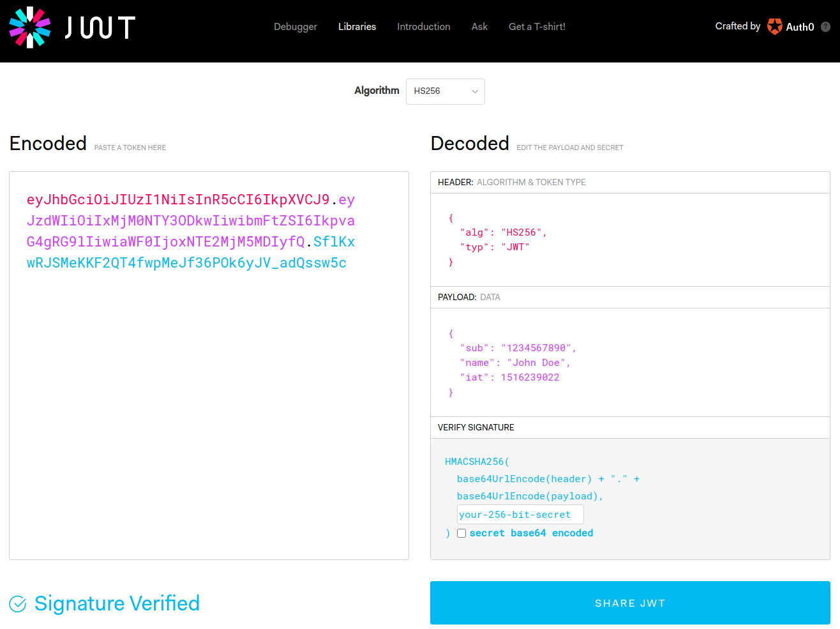Click the Auth0 shield logo icon
The width and height of the screenshot is (840, 629).
click(x=774, y=26)
